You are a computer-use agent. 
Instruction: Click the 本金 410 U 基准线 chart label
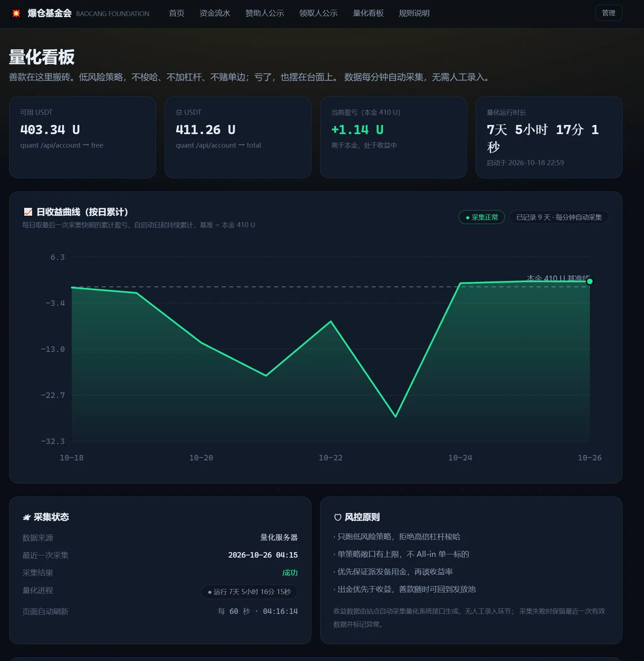pyautogui.click(x=558, y=278)
